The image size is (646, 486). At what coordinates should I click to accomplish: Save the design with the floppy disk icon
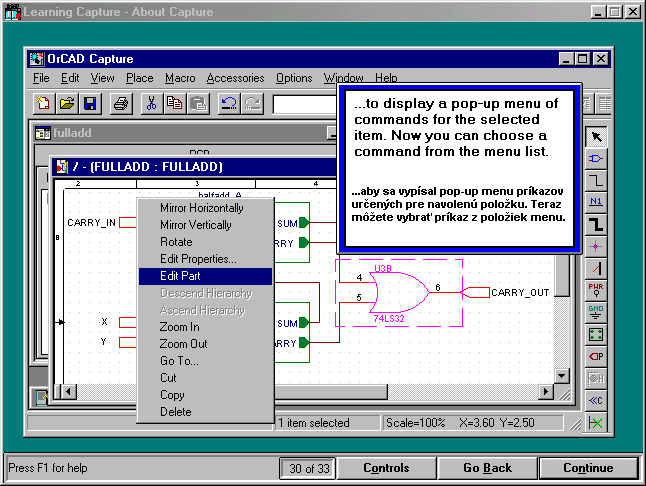[90, 103]
